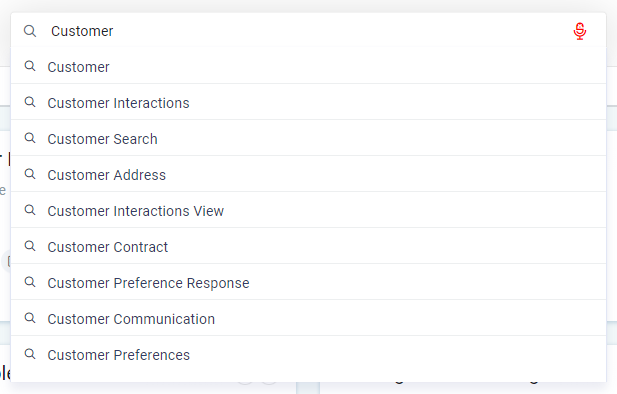Pick Customer Communication from the dropdown
The width and height of the screenshot is (617, 394).
click(x=308, y=318)
